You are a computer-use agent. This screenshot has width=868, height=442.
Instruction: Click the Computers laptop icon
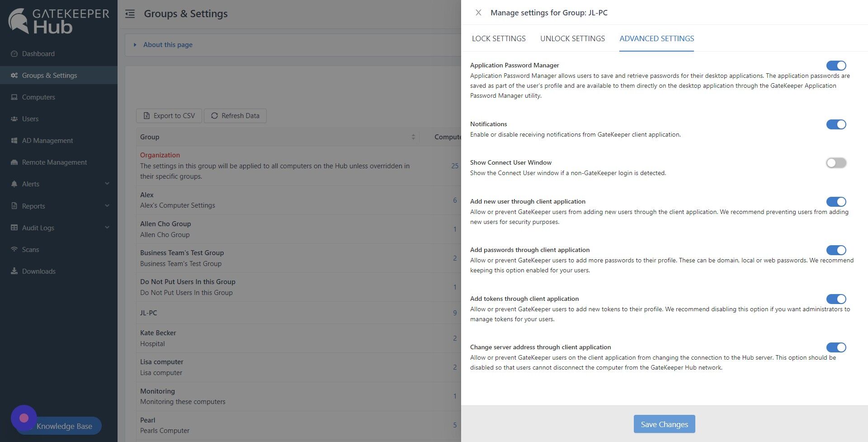[x=14, y=97]
